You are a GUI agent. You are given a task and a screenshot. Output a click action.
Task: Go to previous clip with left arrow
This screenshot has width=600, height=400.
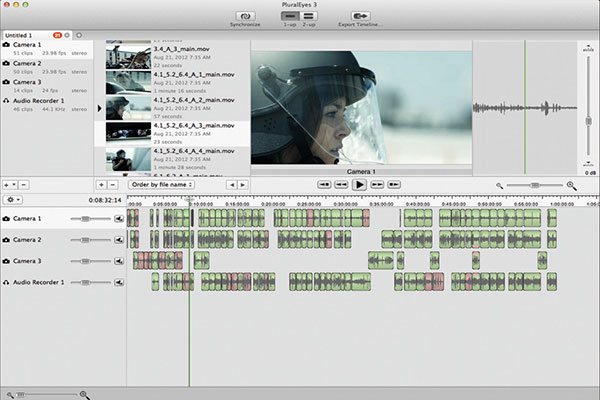click(232, 185)
